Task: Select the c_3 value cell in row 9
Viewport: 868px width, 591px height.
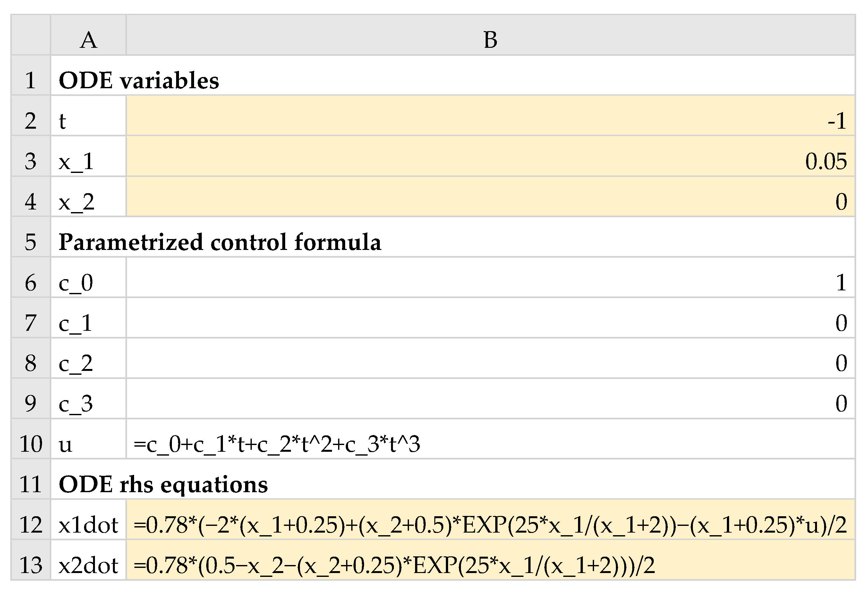Action: pos(490,403)
